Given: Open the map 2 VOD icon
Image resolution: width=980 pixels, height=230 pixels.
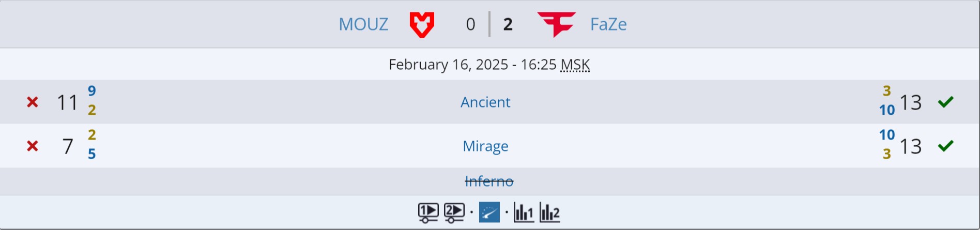Looking at the screenshot, I should point(454,212).
